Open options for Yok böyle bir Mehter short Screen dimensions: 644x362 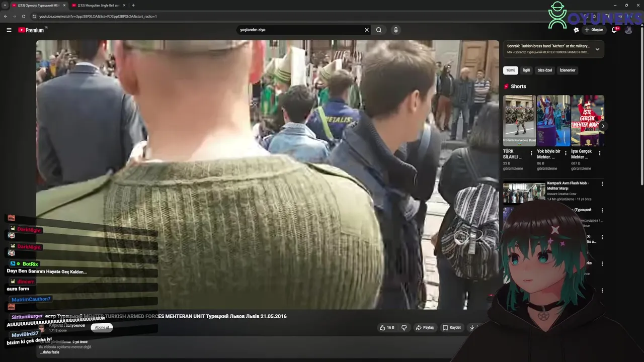click(566, 153)
